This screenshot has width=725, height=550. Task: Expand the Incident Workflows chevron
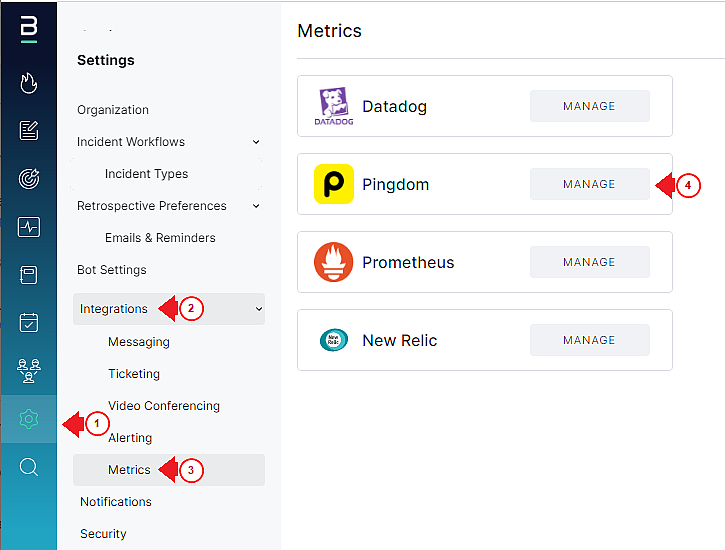(256, 142)
